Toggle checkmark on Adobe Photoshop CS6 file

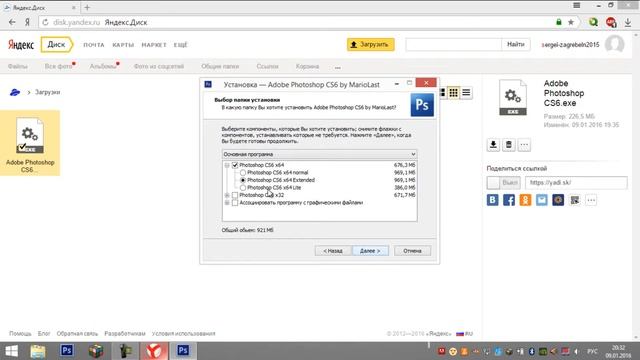tap(23, 147)
